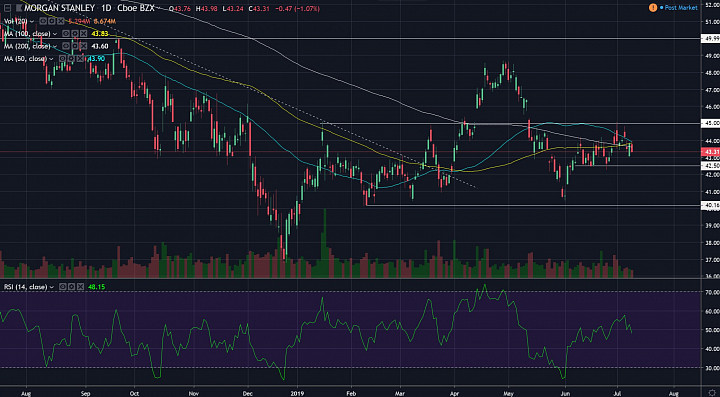Hide the Vol (20) indicator

(43, 21)
